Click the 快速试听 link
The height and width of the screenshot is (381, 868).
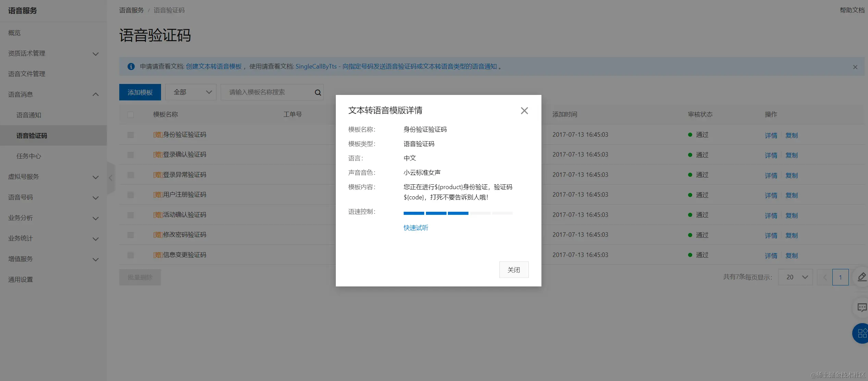coord(416,228)
